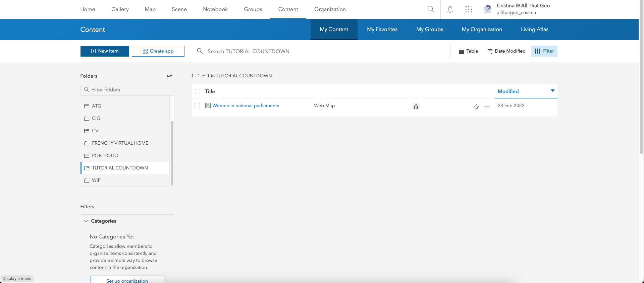
Task: Open the Table view dropdown
Action: point(468,51)
